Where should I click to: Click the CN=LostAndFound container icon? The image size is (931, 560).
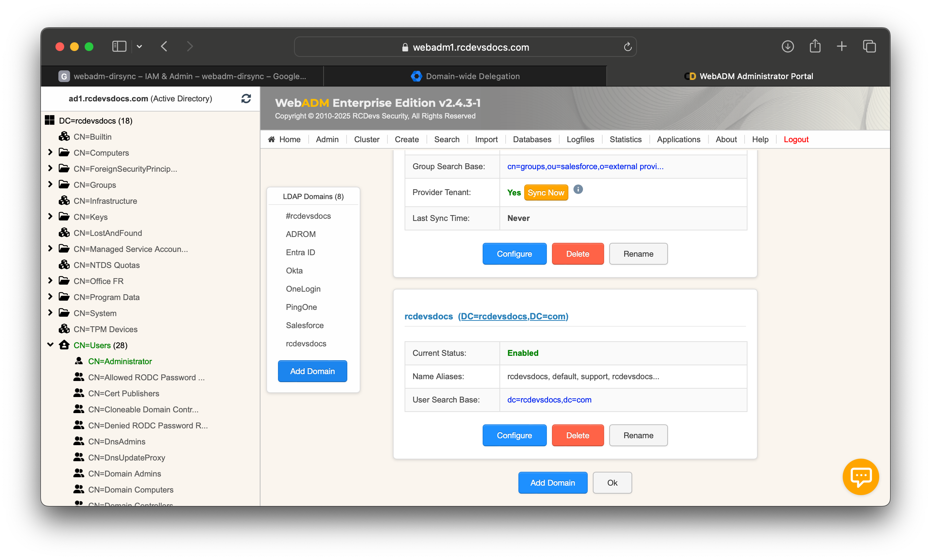(64, 233)
